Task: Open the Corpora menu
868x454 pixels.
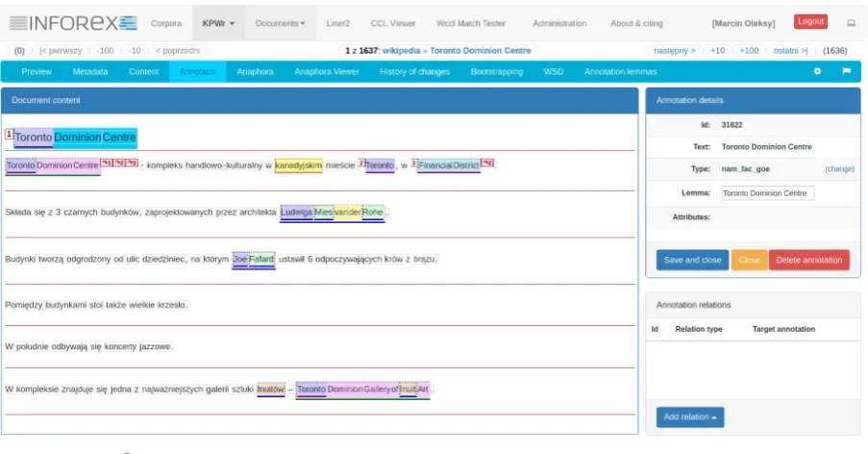Action: pos(166,23)
